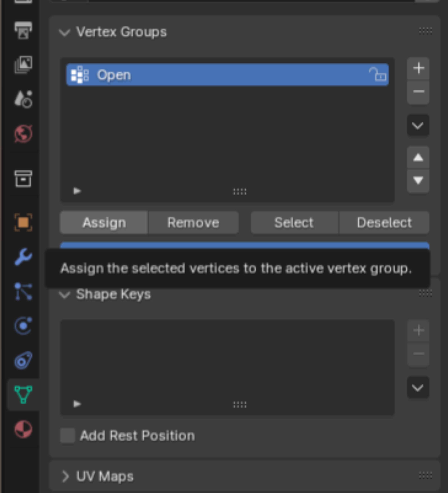
Task: Expand the UV Maps panel
Action: click(65, 476)
